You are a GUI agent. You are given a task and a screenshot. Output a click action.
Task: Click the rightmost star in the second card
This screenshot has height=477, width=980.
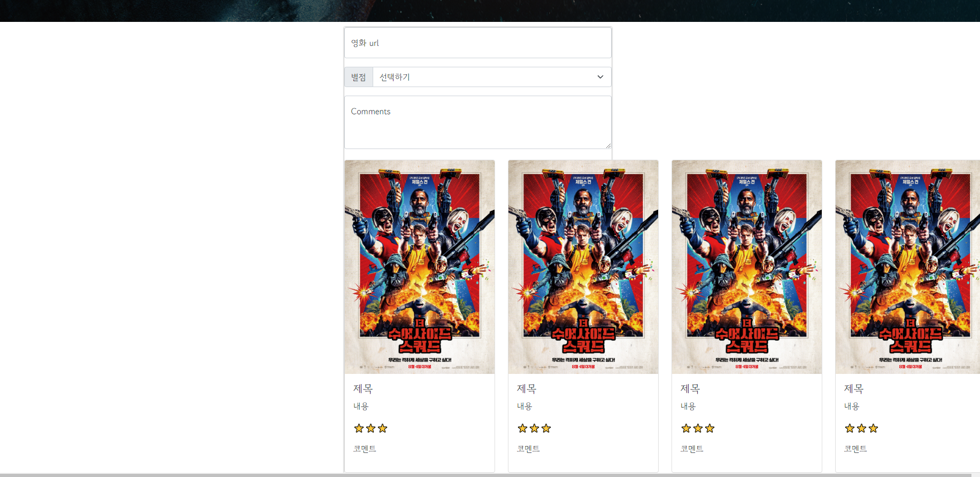pos(546,428)
